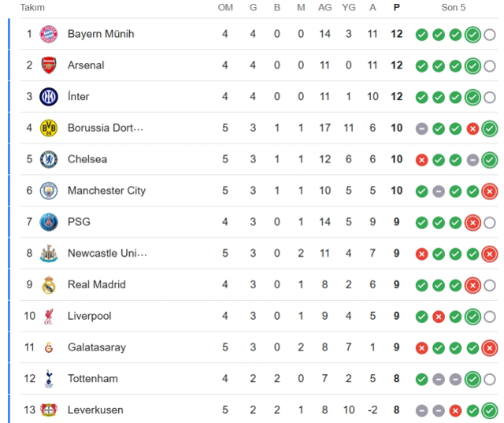
Task: Click the Real Madrid crest
Action: point(49,284)
